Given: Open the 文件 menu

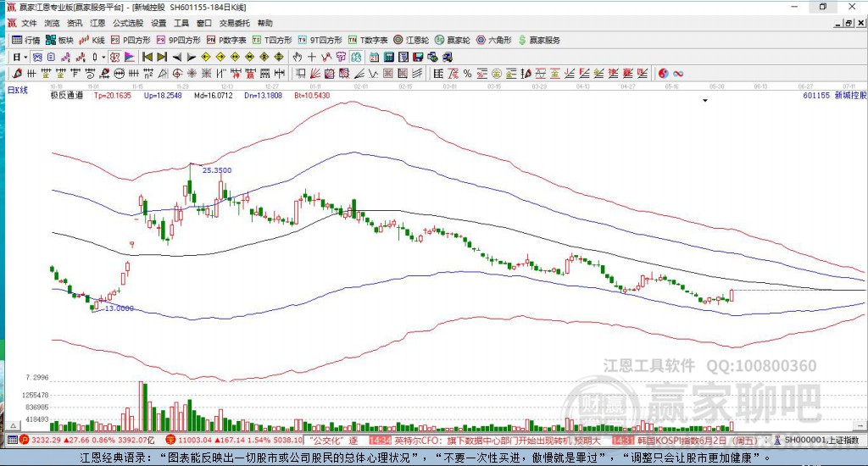Looking at the screenshot, I should pos(29,23).
